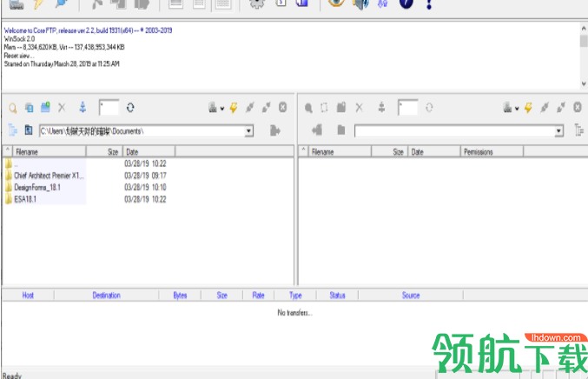588x379 pixels.
Task: Click remote pane stop circle icon
Action: (x=578, y=108)
